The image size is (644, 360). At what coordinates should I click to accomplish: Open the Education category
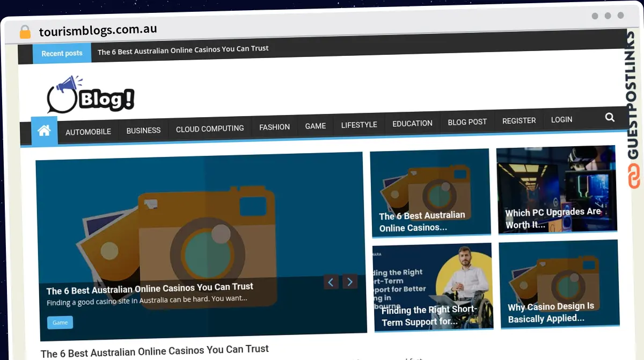(x=412, y=124)
